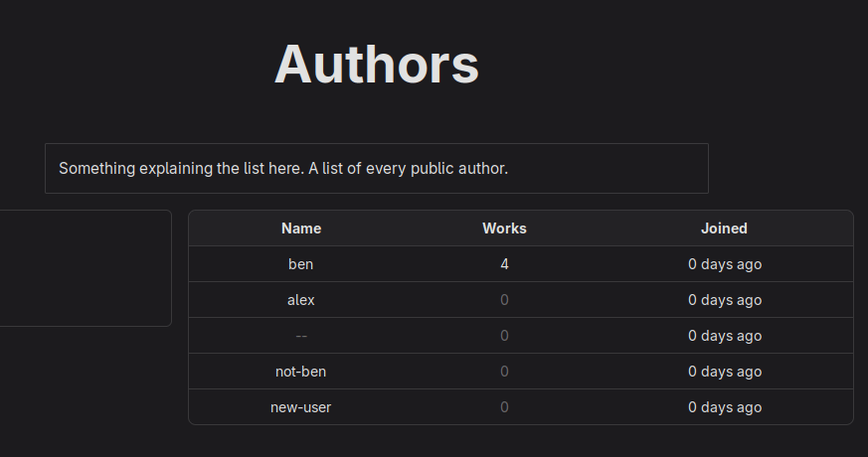Image resolution: width=868 pixels, height=457 pixels.
Task: Click the works count in not-ben's row
Action: coord(505,372)
